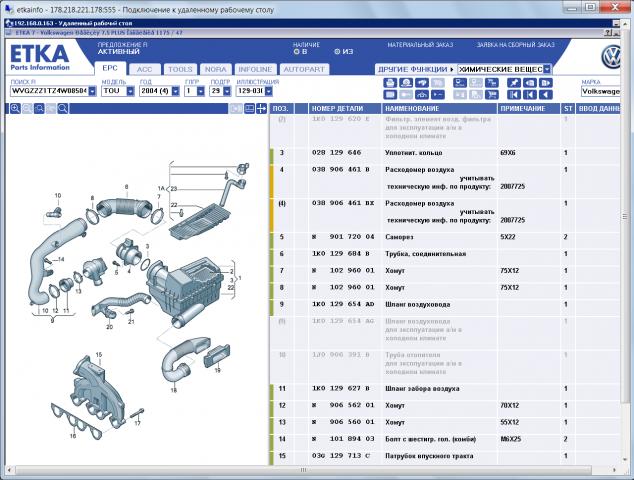634x480 pixels.
Task: Click the Volkswagen logo emblem
Action: 611,57
